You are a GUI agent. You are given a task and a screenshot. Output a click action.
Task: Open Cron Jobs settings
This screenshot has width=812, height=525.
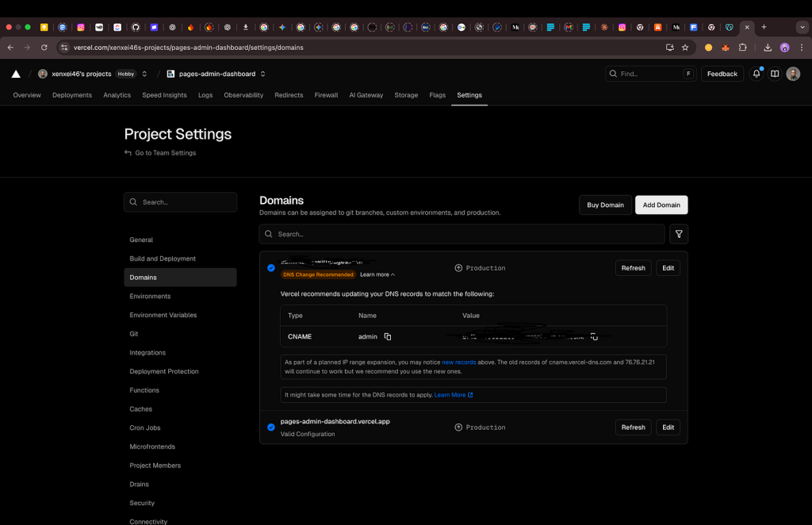pyautogui.click(x=180, y=427)
